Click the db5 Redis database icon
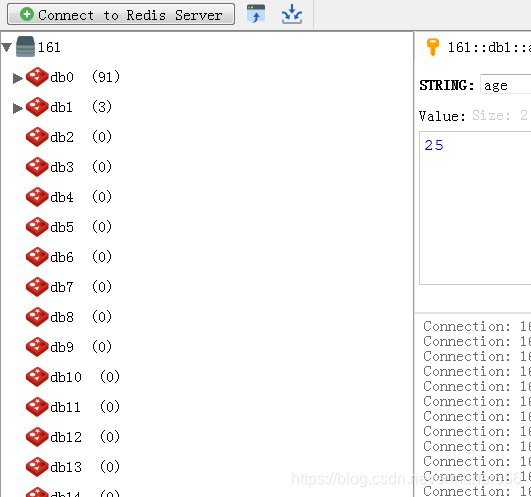The width and height of the screenshot is (531, 497). 37,227
